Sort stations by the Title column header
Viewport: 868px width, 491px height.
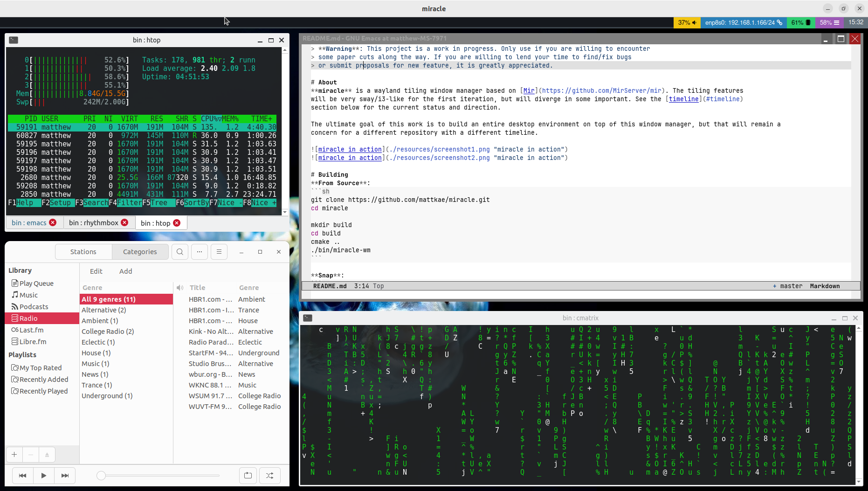tap(197, 288)
